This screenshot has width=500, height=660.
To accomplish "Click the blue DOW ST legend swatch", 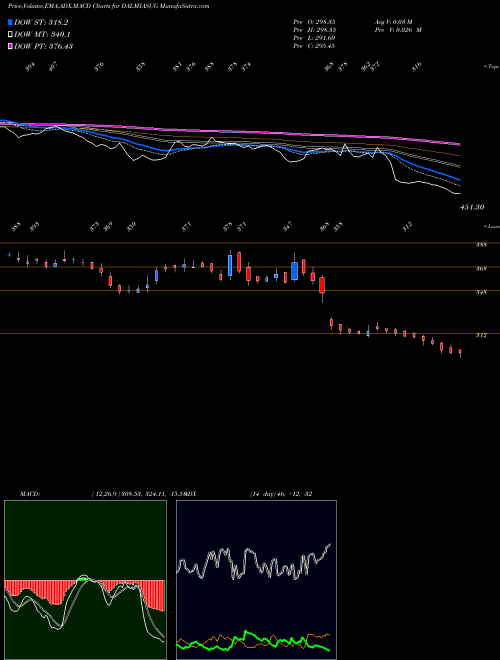I will coord(10,22).
